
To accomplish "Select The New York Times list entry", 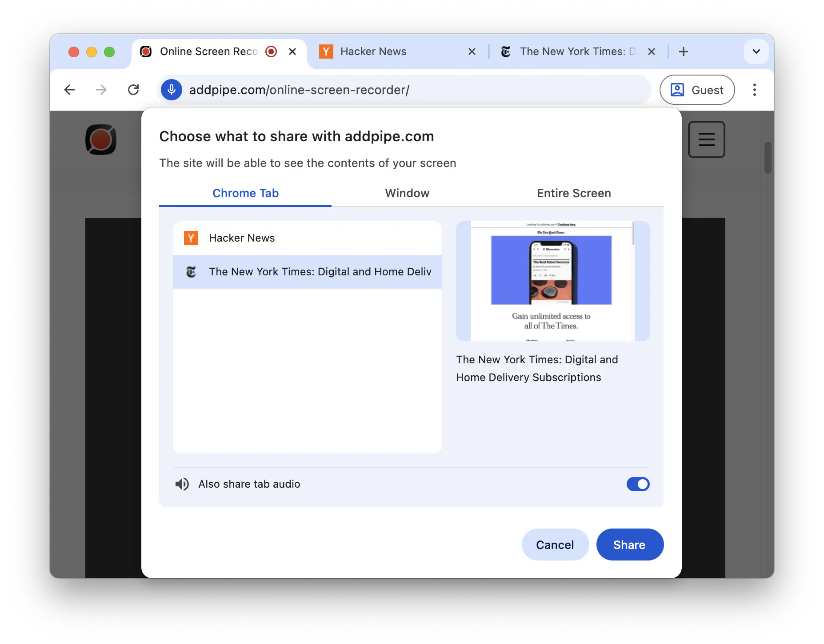I will (308, 272).
